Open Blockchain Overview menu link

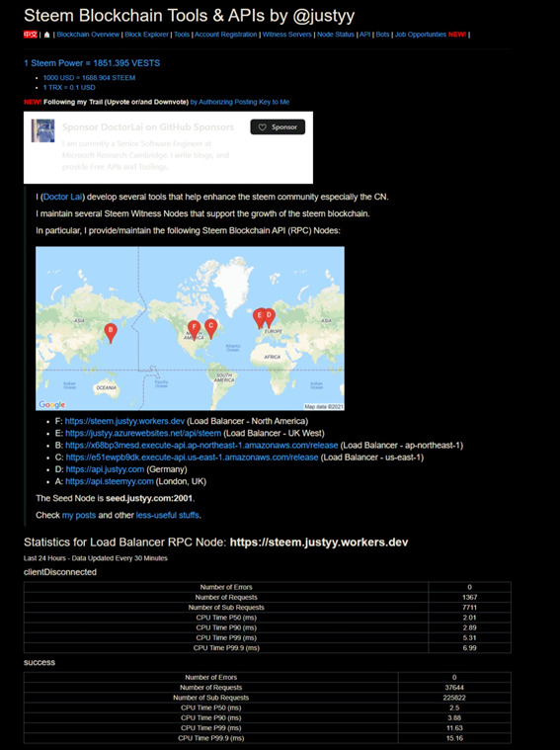88,35
